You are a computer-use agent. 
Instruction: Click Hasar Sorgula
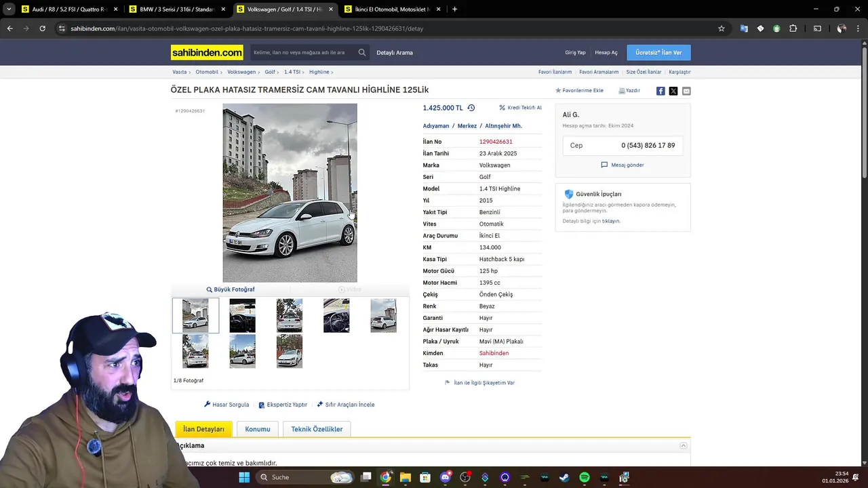pos(226,405)
